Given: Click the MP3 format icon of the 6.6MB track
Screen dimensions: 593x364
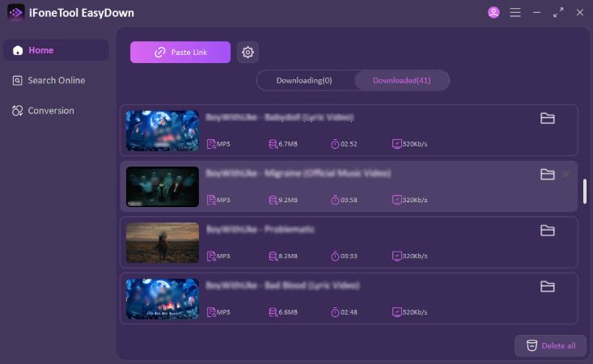Looking at the screenshot, I should click(x=211, y=312).
